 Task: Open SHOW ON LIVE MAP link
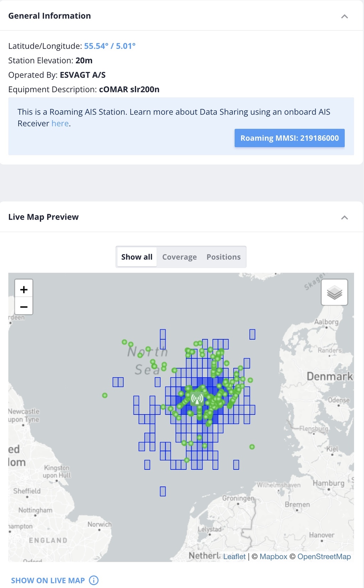coord(48,581)
